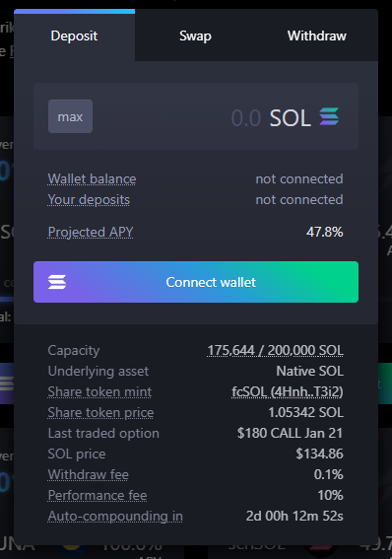This screenshot has height=559, width=392.
Task: Switch to the Deposit tab
Action: click(74, 35)
